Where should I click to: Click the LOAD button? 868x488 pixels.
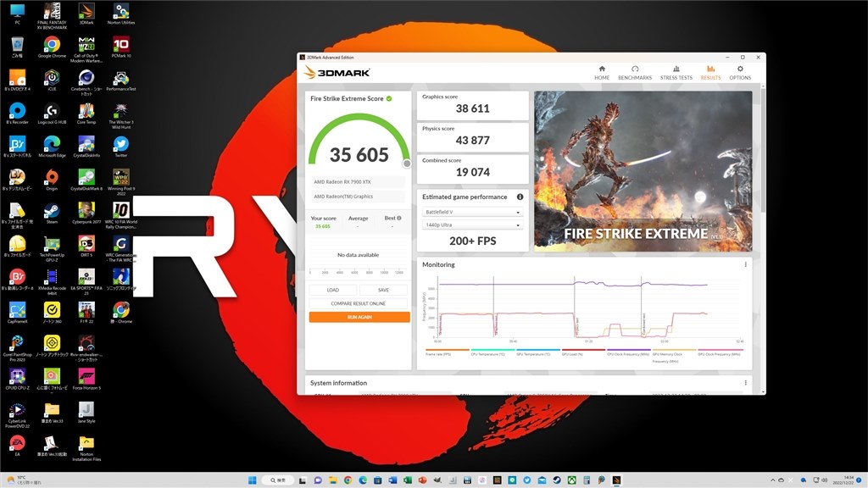(332, 290)
